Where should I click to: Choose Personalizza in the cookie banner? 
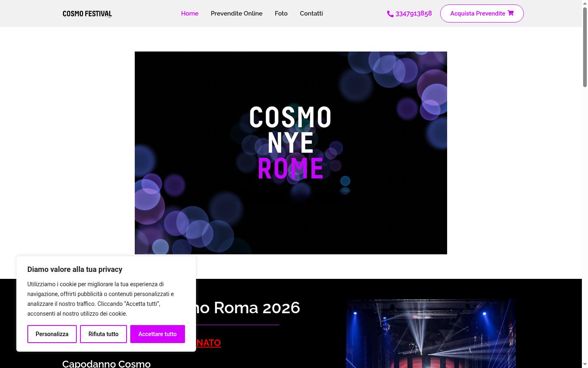coord(52,334)
